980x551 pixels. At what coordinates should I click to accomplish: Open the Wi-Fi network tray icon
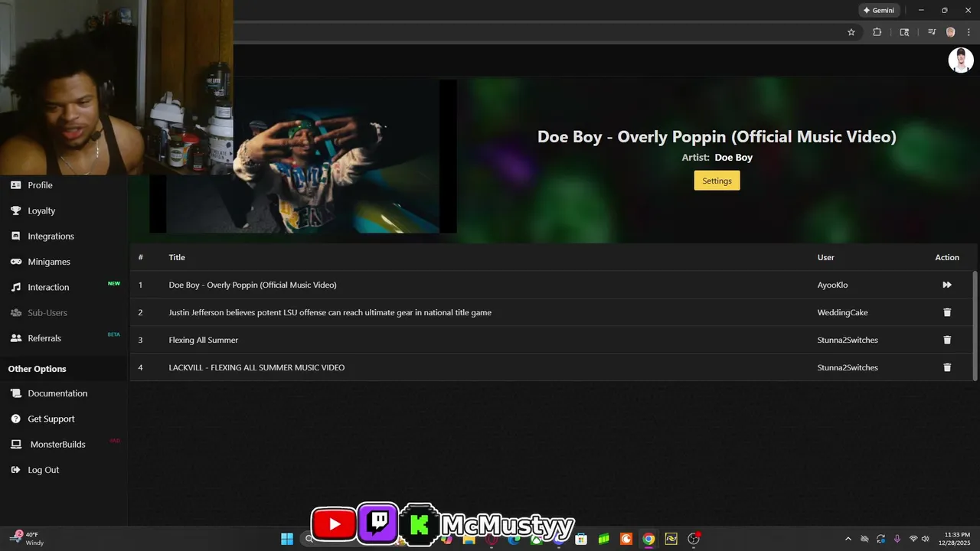pyautogui.click(x=913, y=539)
